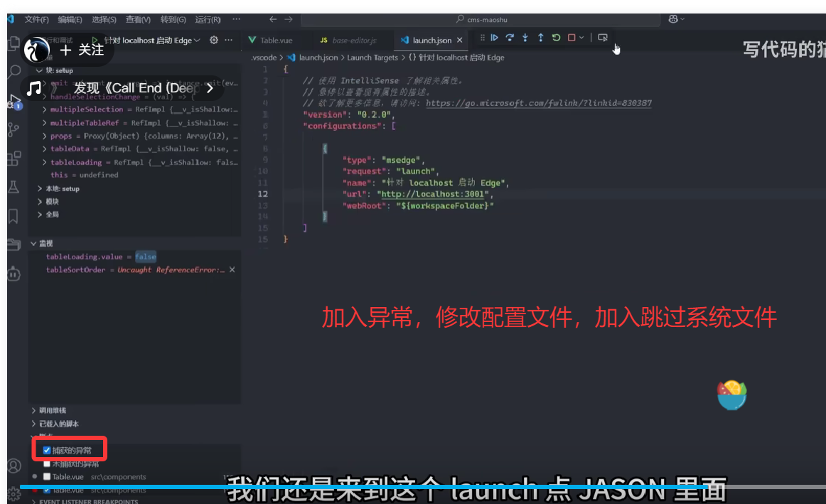The height and width of the screenshot is (504, 826).
Task: Open the folder icon in activity bar
Action: pos(14,245)
